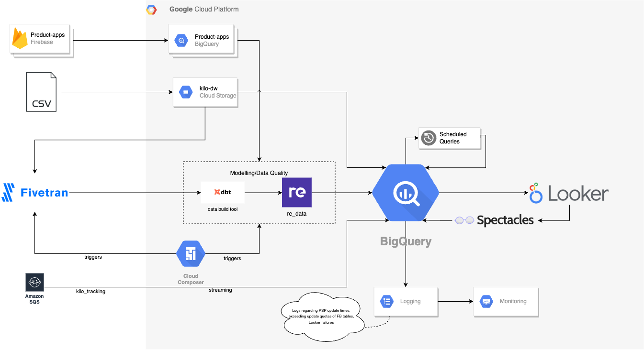Screen dimensions: 644x350
Task: Select the Scheduled Queries label
Action: 453,138
